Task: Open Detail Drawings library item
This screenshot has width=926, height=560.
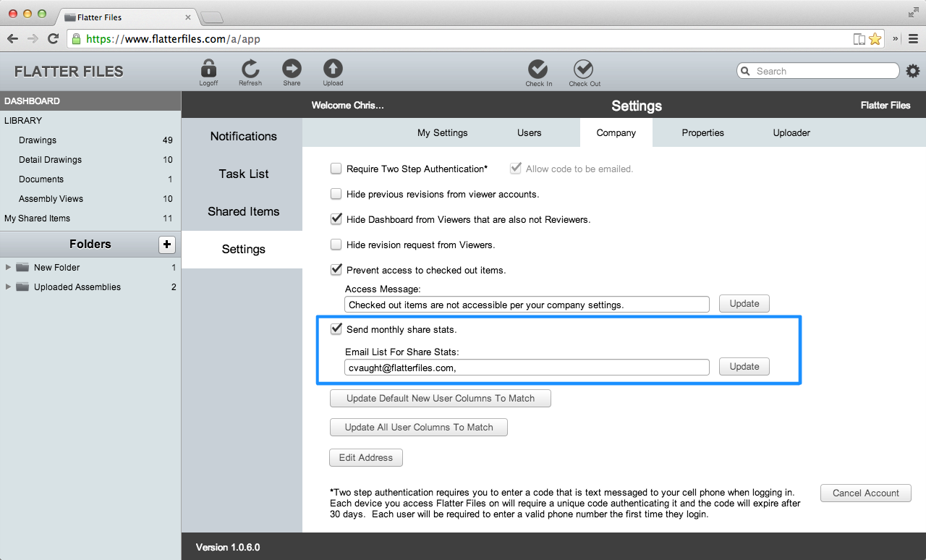Action: tap(90, 160)
